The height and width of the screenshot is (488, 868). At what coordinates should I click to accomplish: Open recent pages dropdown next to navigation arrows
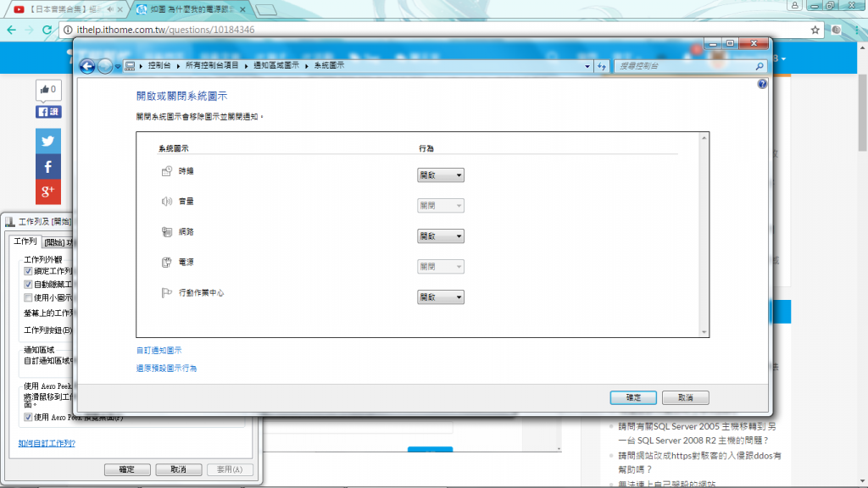coord(117,66)
